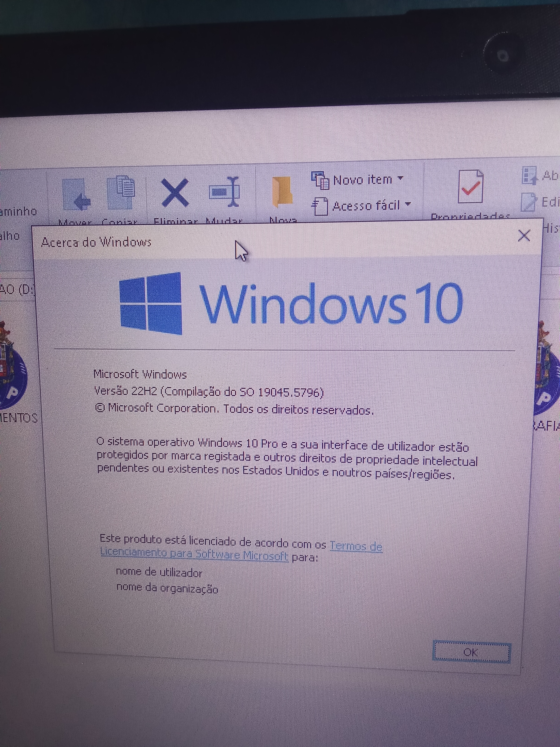Click the Windows 10 logo in the dialog

(291, 304)
